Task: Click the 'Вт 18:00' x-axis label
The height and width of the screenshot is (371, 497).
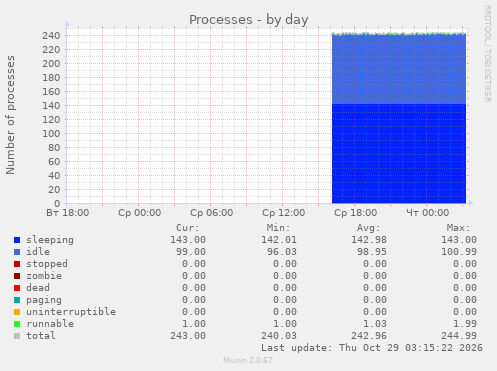Action: (68, 213)
